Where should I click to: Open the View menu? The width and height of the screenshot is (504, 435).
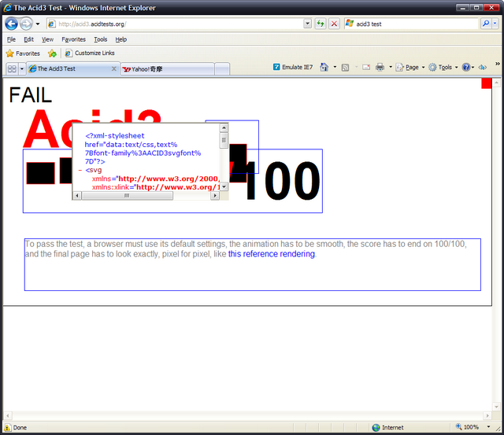click(x=47, y=39)
